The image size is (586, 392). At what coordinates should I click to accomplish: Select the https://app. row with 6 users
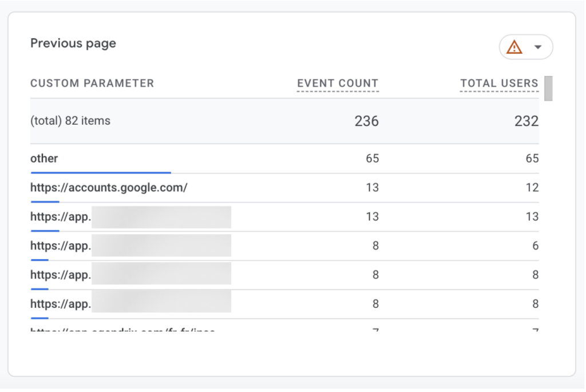coord(61,246)
